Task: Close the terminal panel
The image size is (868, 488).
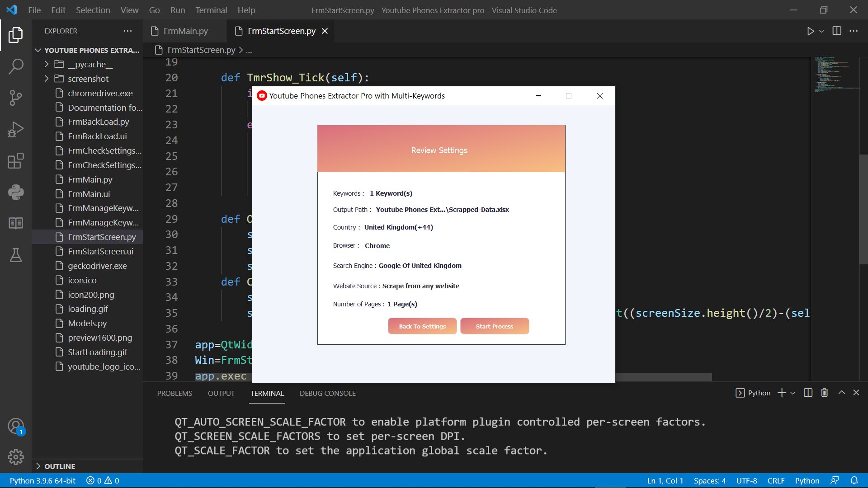Action: click(856, 393)
